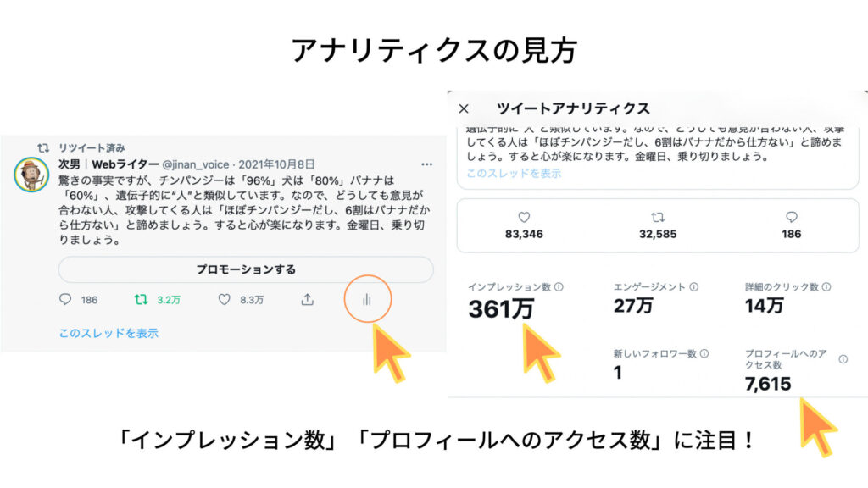Image resolution: width=868 pixels, height=488 pixels.
Task: Open the @jinan_voice handle
Action: pyautogui.click(x=196, y=164)
